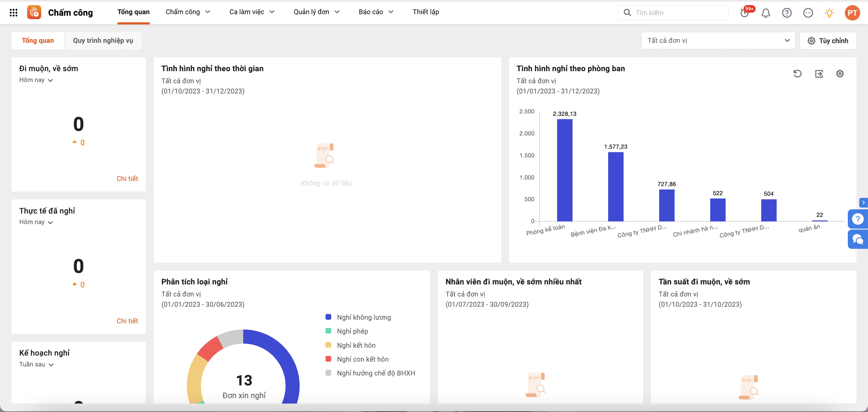
Task: Focus the Tìm kiếm search field
Action: [674, 12]
